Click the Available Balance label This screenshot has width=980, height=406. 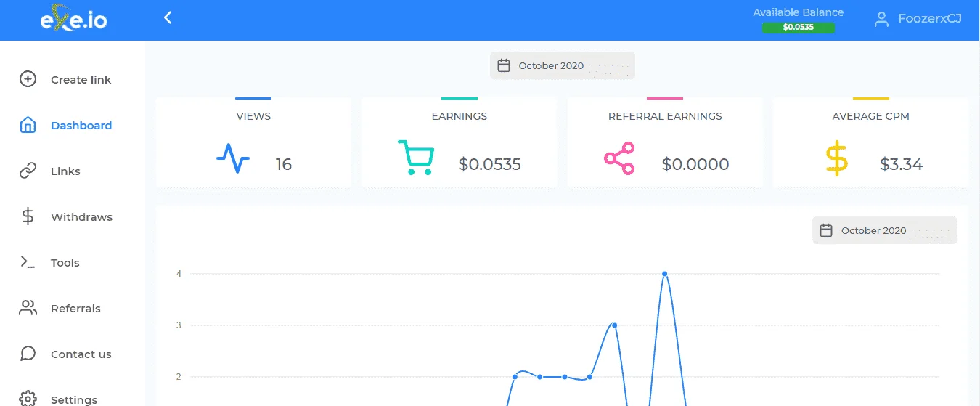coord(799,12)
